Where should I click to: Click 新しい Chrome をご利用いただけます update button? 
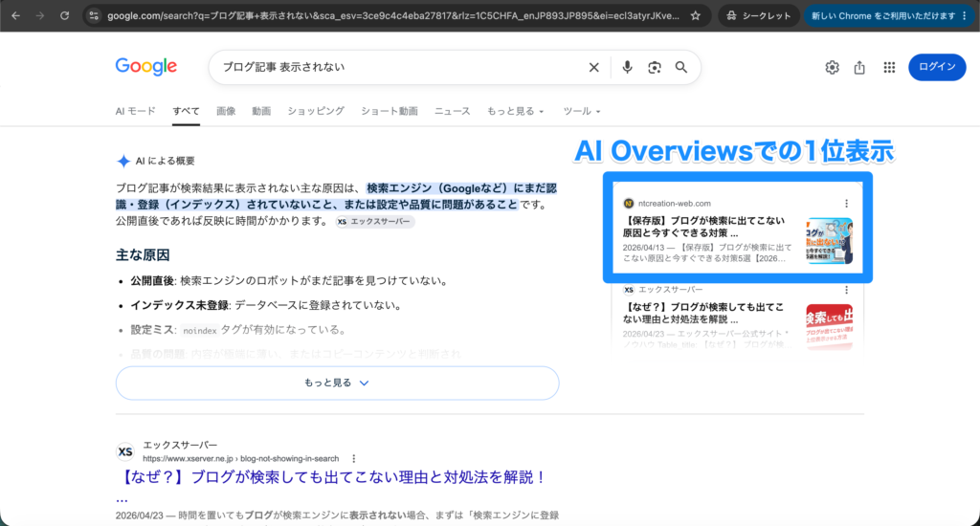pyautogui.click(x=883, y=15)
